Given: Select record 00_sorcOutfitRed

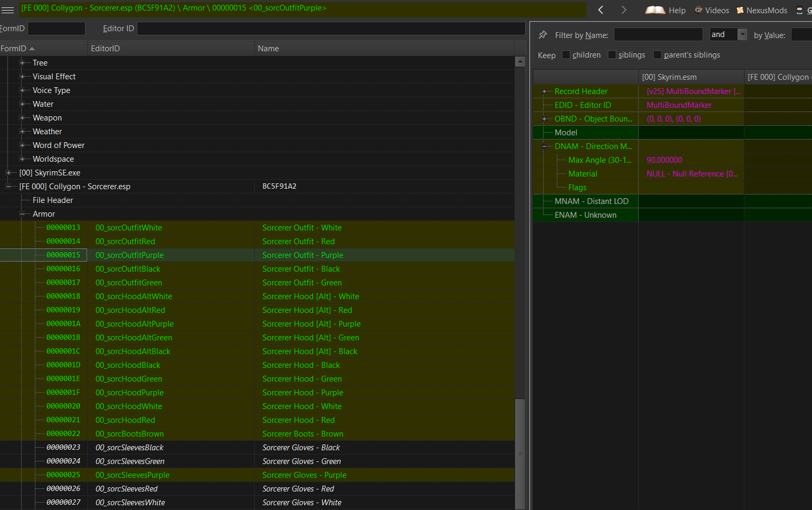Looking at the screenshot, I should pos(257,242).
